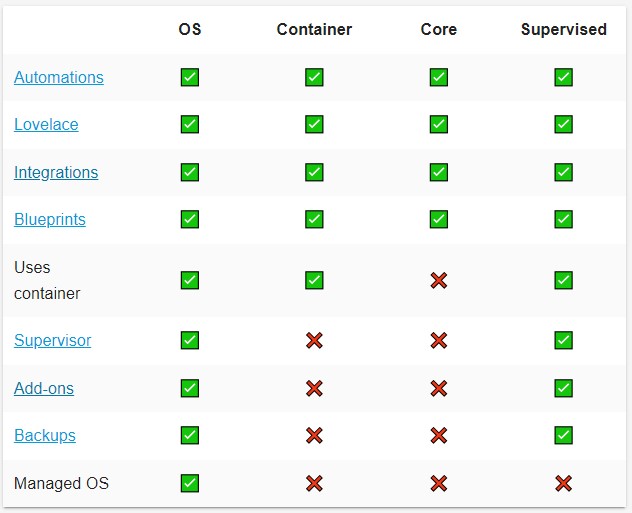This screenshot has width=632, height=513.
Task: Go to the Supervisor link
Action: pyautogui.click(x=52, y=340)
